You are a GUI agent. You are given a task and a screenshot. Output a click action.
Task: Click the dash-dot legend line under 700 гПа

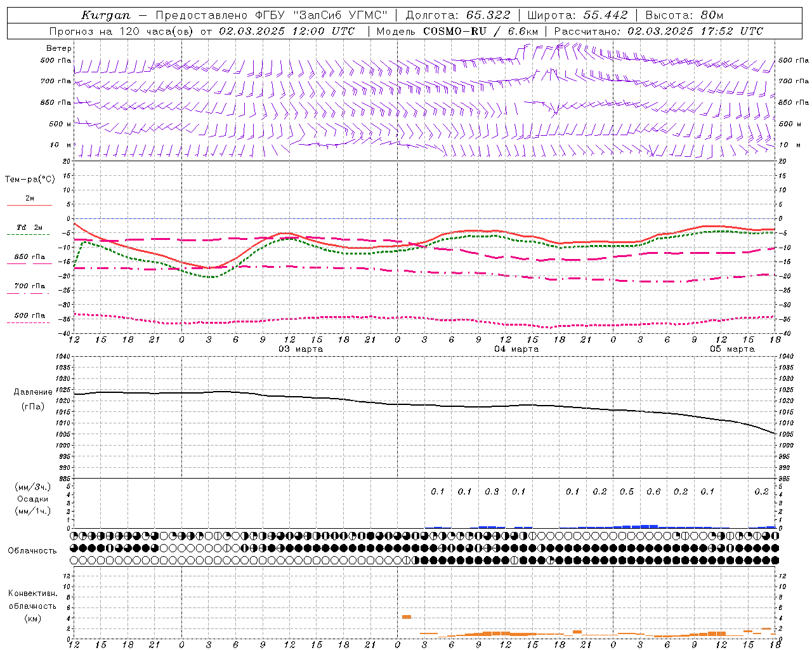coord(29,293)
